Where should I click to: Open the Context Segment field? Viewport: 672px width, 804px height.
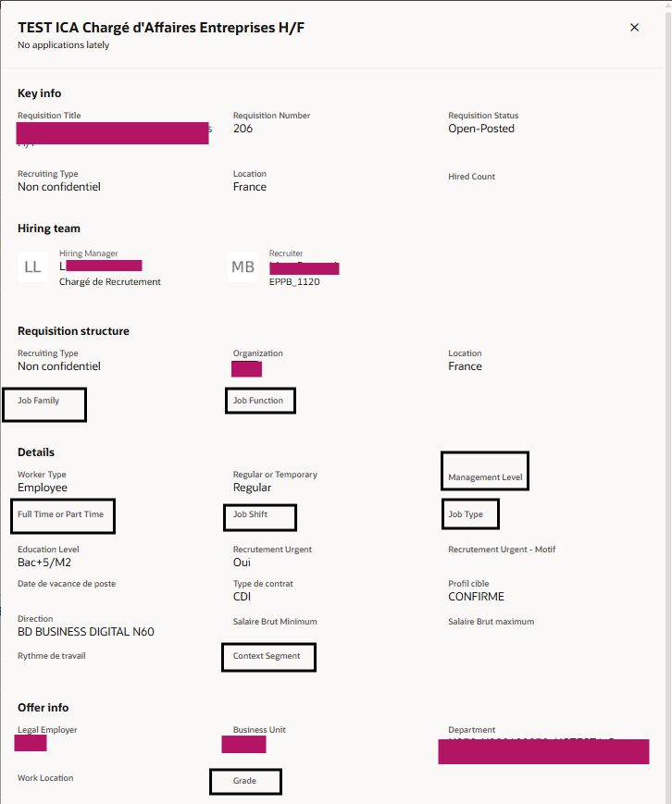tap(268, 657)
